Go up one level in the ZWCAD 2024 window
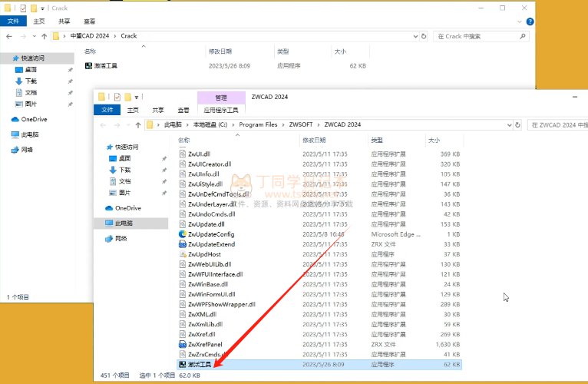Image resolution: width=588 pixels, height=384 pixels. coord(138,125)
